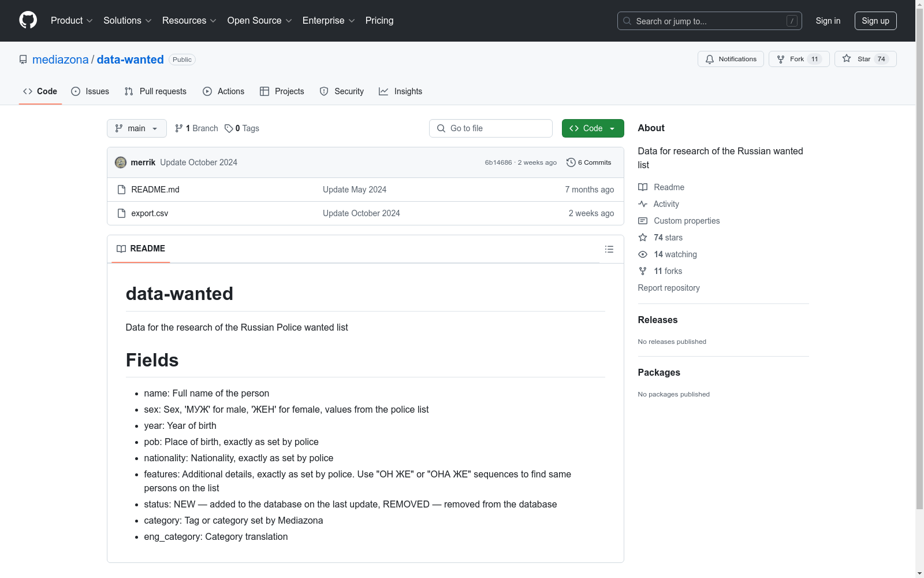Open the Pull requests tab
Viewport: 924px width, 578px height.
coord(155,91)
